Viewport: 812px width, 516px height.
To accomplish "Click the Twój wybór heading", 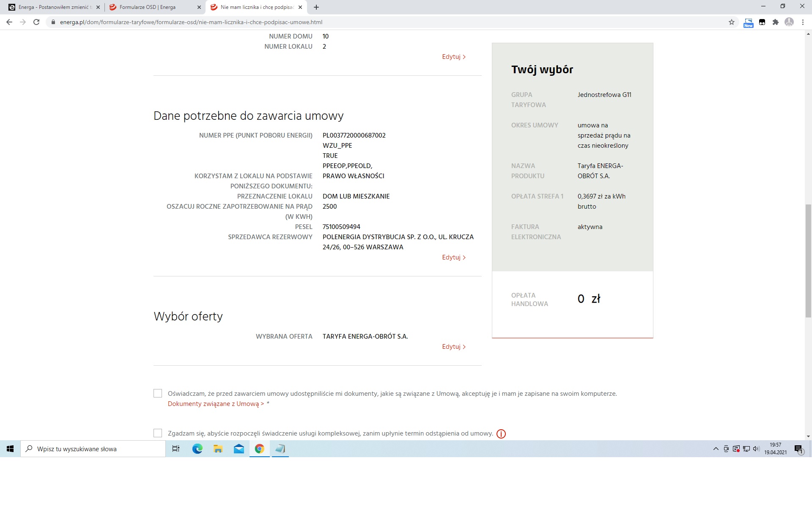I will tap(542, 69).
